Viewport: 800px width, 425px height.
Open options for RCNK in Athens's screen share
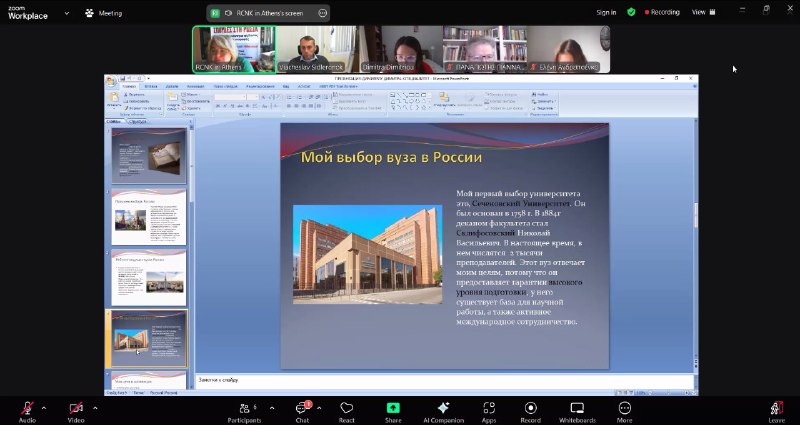pyautogui.click(x=322, y=13)
